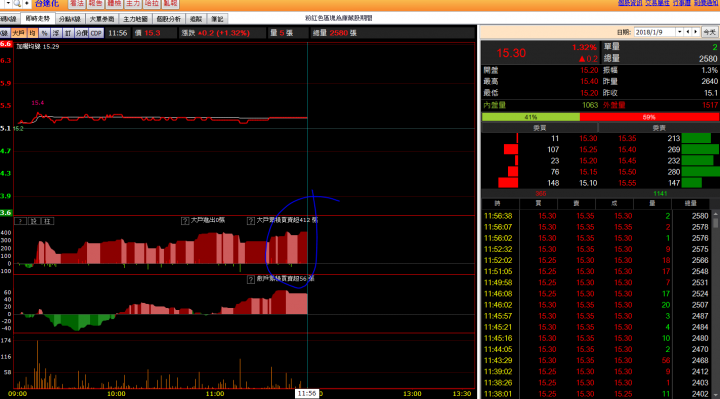Open the third blue link at the top right
Viewport: 720px width, 399px height.
[682, 3]
